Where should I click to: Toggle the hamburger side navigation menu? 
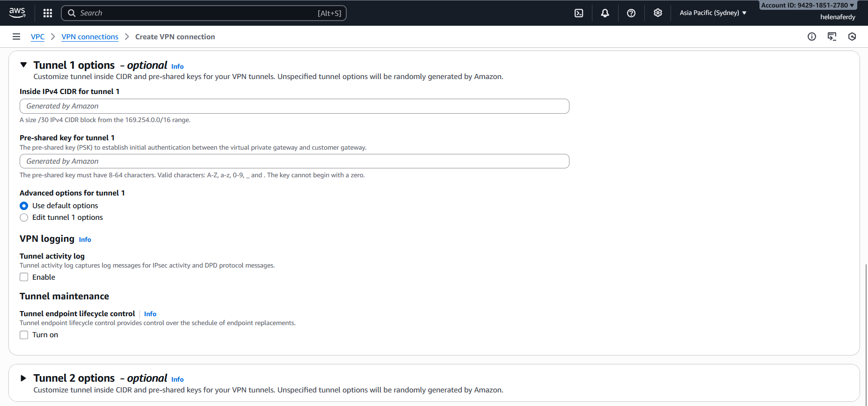(x=16, y=36)
